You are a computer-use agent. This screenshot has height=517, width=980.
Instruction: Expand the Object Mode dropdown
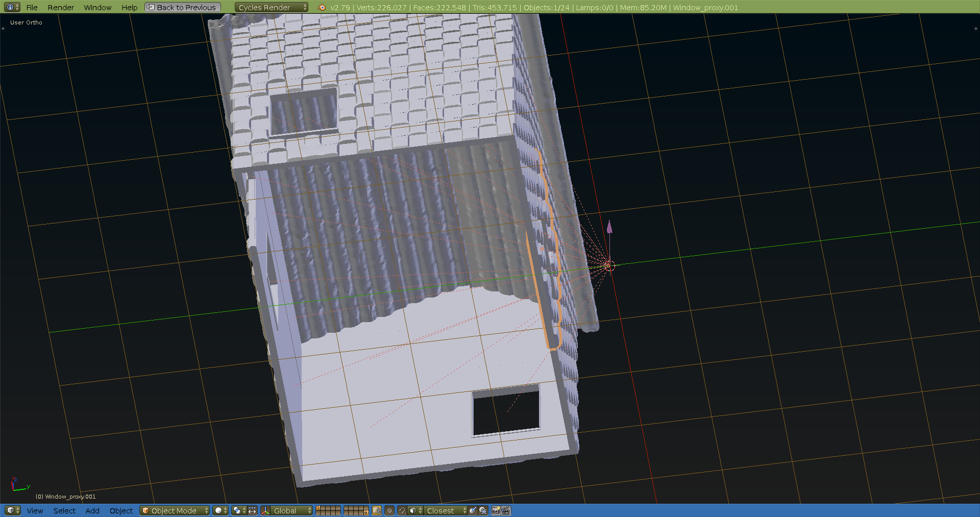pyautogui.click(x=175, y=510)
